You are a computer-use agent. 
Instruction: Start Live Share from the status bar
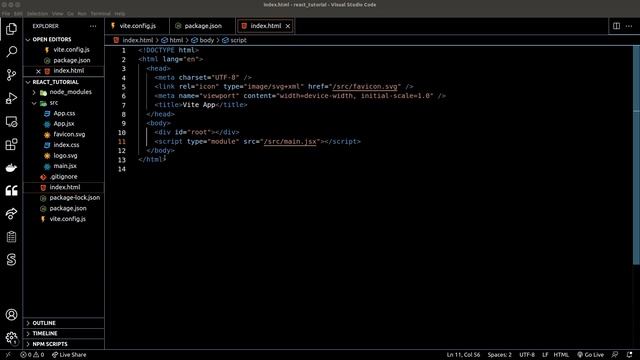tap(69, 355)
